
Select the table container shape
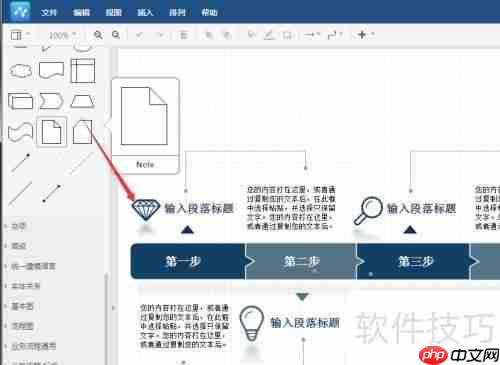[x=83, y=71]
